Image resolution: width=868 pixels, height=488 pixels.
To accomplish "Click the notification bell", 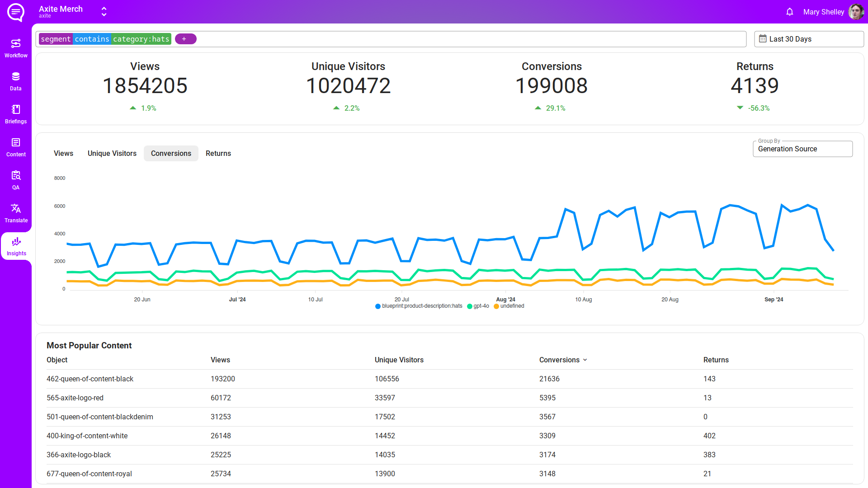I will pos(789,12).
